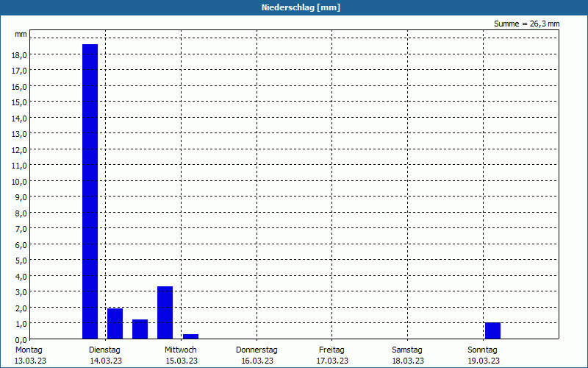Screen dimensions: 588x368
Task: Select the "Samstag 18.03.23" axis label
Action: [x=408, y=355]
